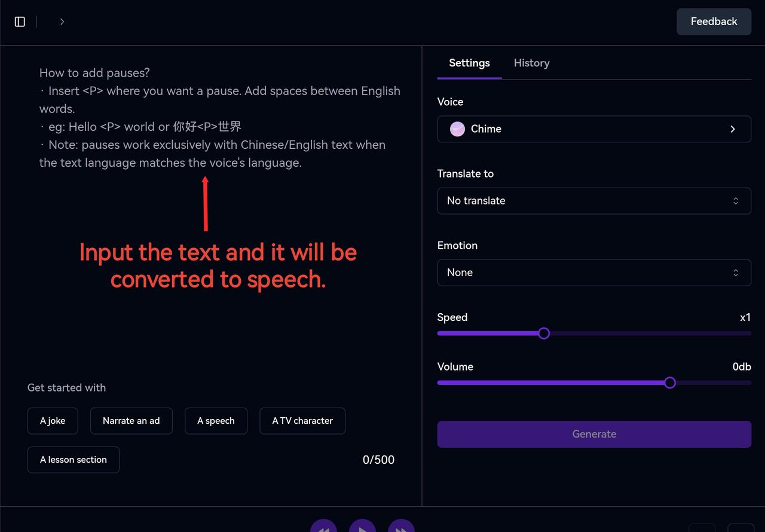
Task: Switch to the History tab
Action: click(x=531, y=63)
